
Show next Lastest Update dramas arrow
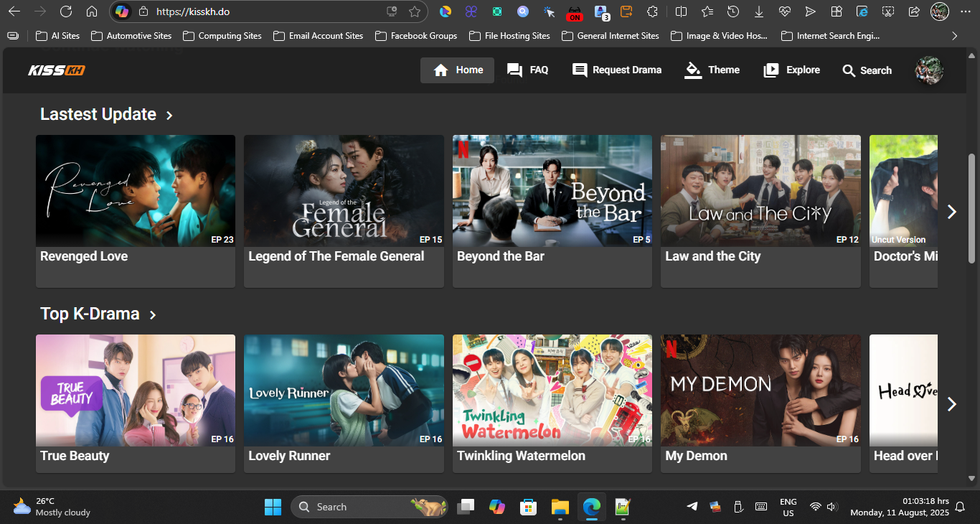click(951, 212)
